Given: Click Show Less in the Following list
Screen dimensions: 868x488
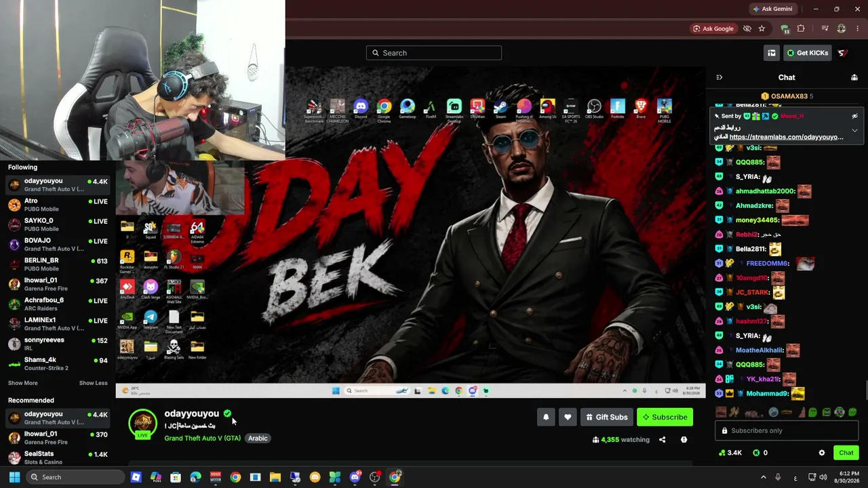Looking at the screenshot, I should coord(94,383).
